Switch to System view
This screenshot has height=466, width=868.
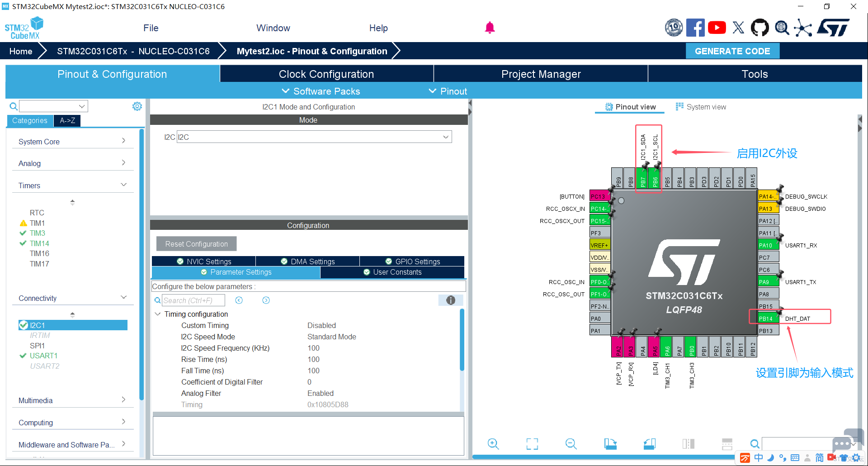click(x=701, y=107)
